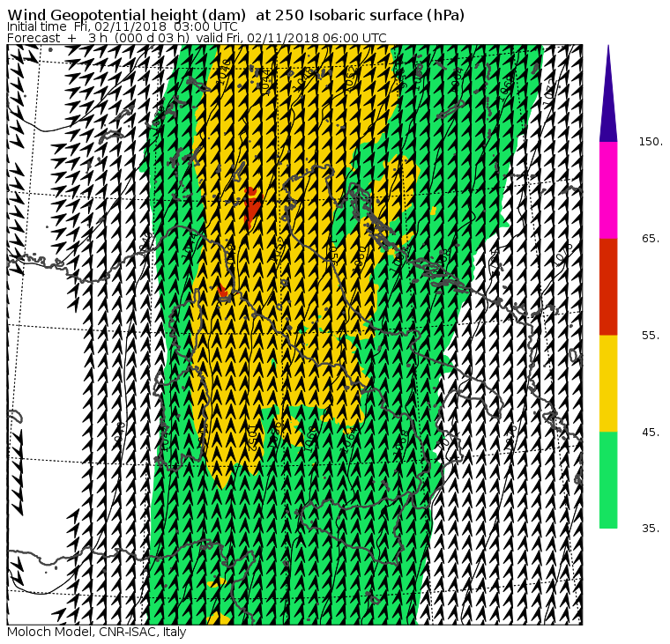The height and width of the screenshot is (644, 670).
Task: Select the red legend color band
Action: click(x=608, y=287)
